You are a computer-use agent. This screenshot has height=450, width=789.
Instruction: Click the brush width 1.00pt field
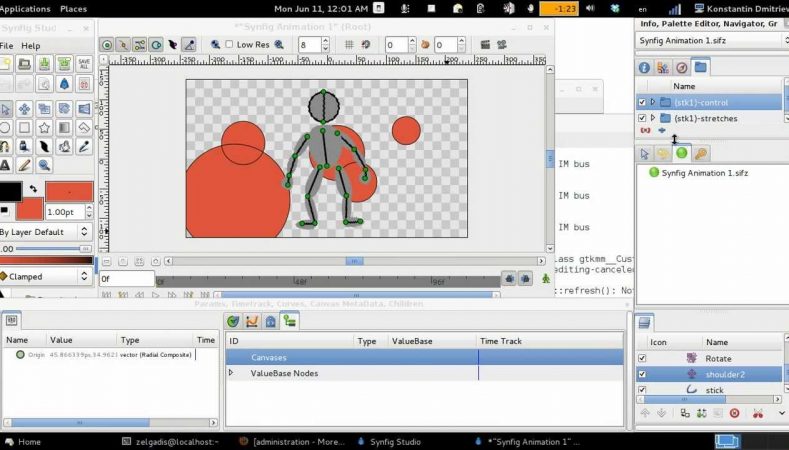click(x=62, y=212)
